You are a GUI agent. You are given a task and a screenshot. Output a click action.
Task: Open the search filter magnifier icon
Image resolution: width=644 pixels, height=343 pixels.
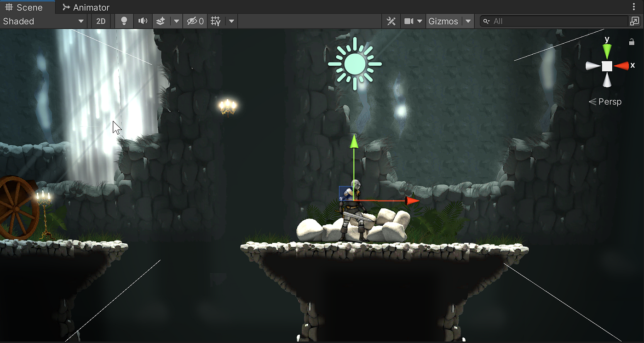(x=486, y=21)
